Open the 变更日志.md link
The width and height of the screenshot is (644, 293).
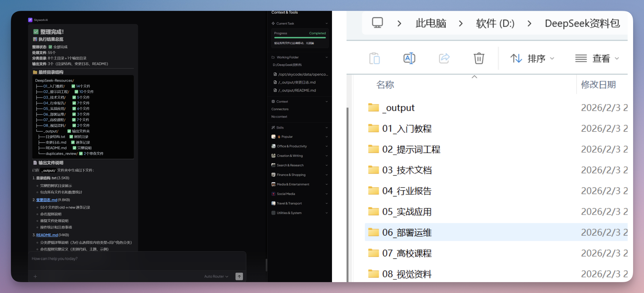pos(47,200)
